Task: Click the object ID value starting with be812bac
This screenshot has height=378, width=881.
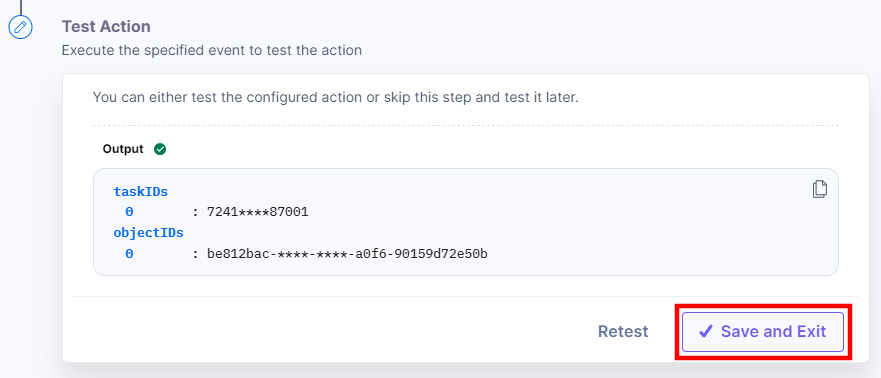Action: coord(347,254)
